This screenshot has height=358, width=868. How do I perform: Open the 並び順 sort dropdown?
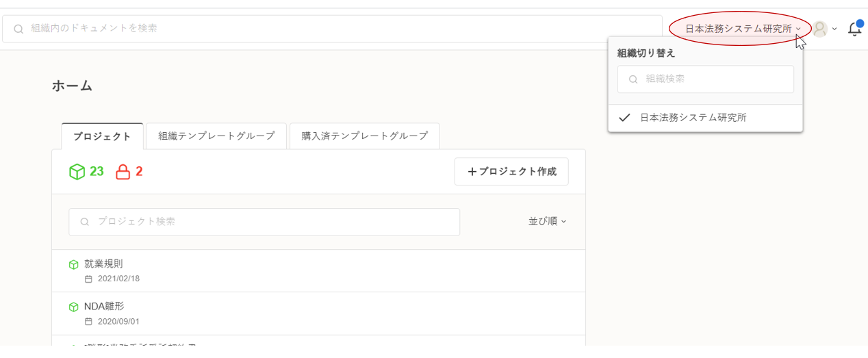(547, 222)
